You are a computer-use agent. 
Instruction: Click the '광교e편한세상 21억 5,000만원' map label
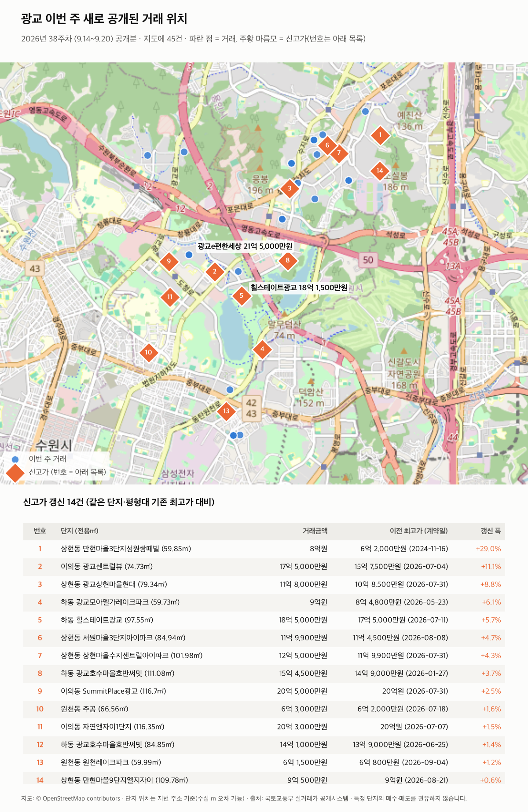coord(245,246)
